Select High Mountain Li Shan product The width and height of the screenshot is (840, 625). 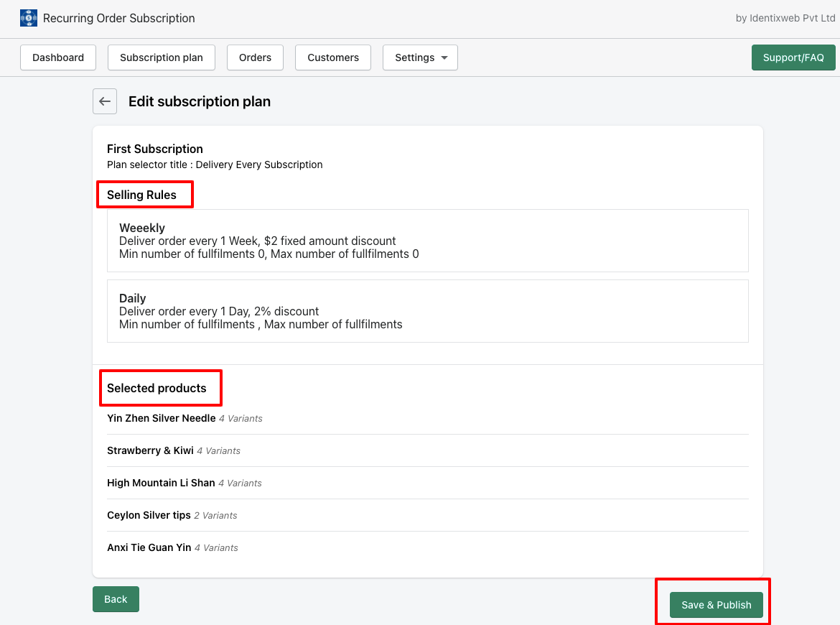[161, 483]
